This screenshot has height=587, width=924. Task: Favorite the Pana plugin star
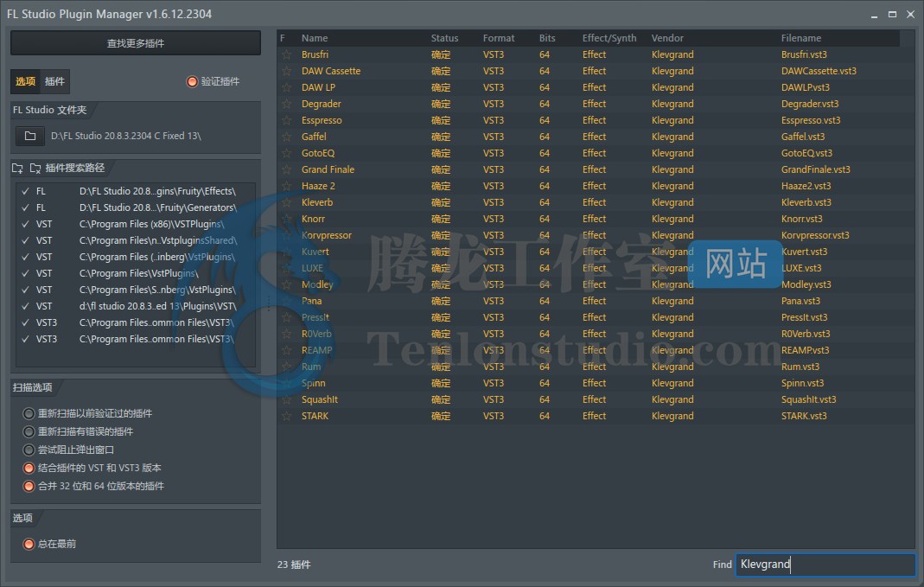pos(286,301)
